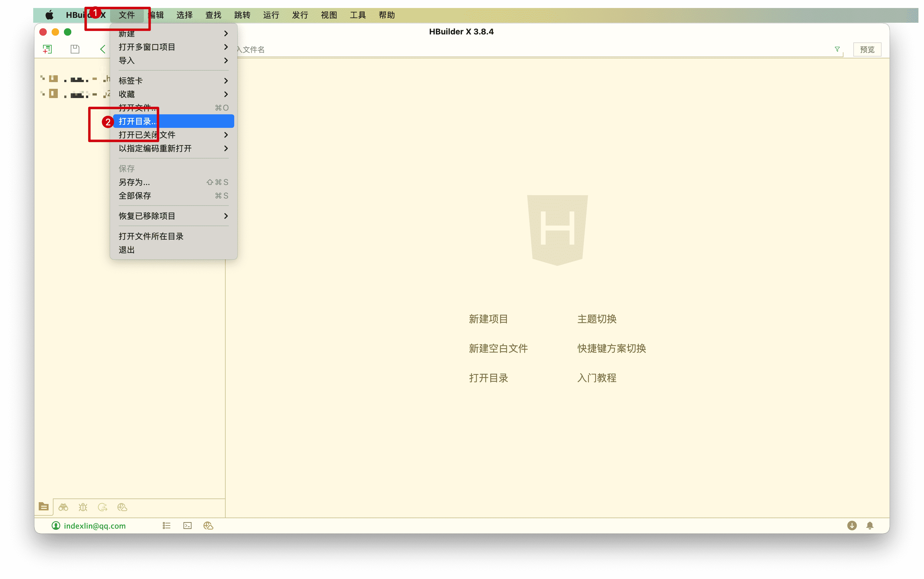Click the back navigation arrow in toolbar
Screen dimensions: 924x579
(102, 49)
